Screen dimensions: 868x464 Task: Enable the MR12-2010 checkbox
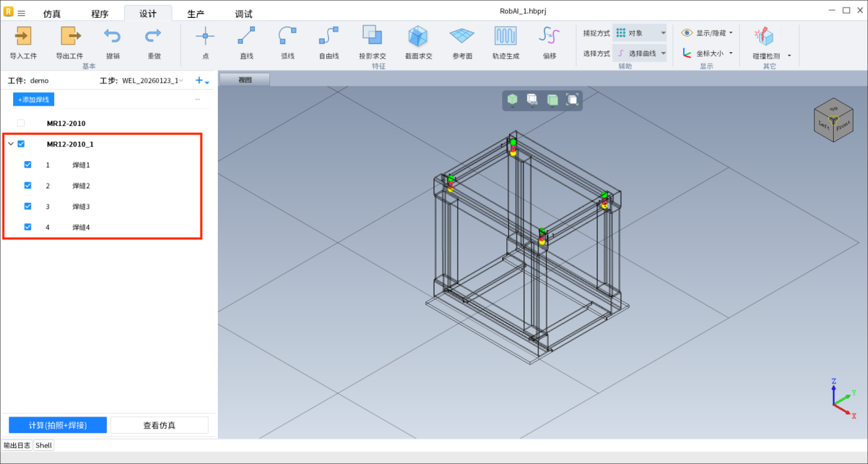(21, 123)
